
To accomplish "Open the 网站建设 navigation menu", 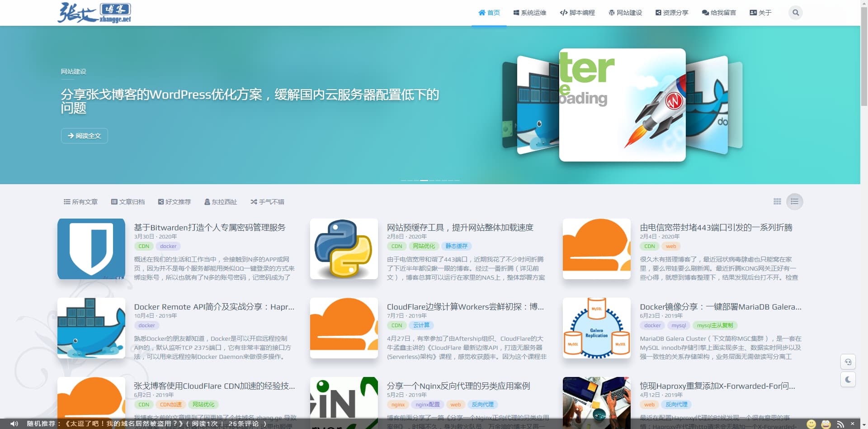I will coord(625,13).
